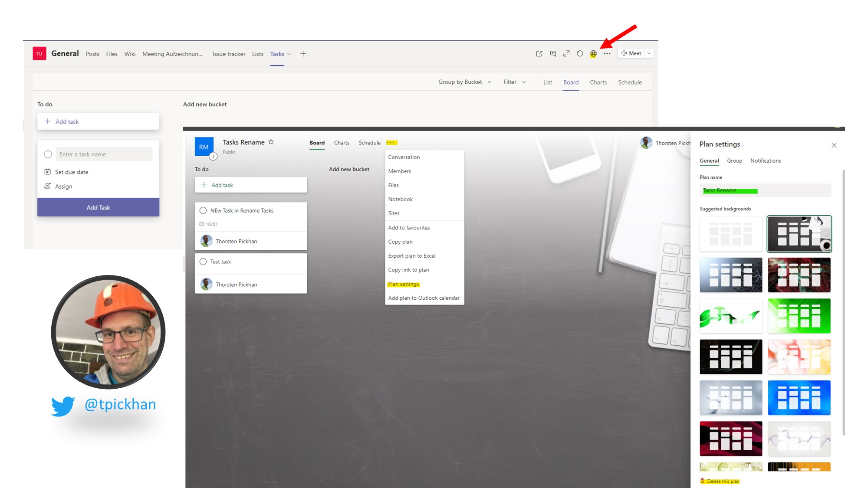Click Delete this plan
The height and width of the screenshot is (488, 868).
coord(721,481)
